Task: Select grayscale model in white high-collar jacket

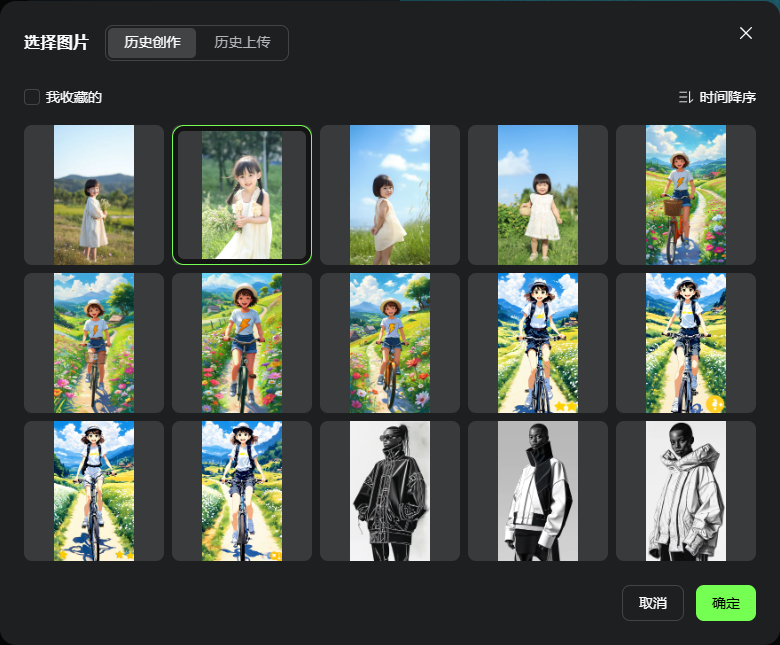Action: click(538, 491)
